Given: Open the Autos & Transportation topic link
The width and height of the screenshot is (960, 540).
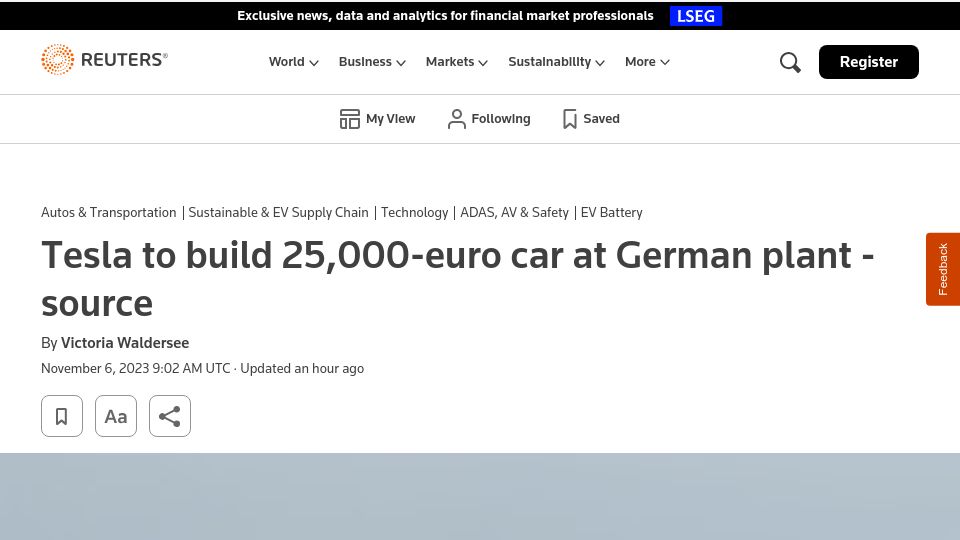Looking at the screenshot, I should point(108,212).
